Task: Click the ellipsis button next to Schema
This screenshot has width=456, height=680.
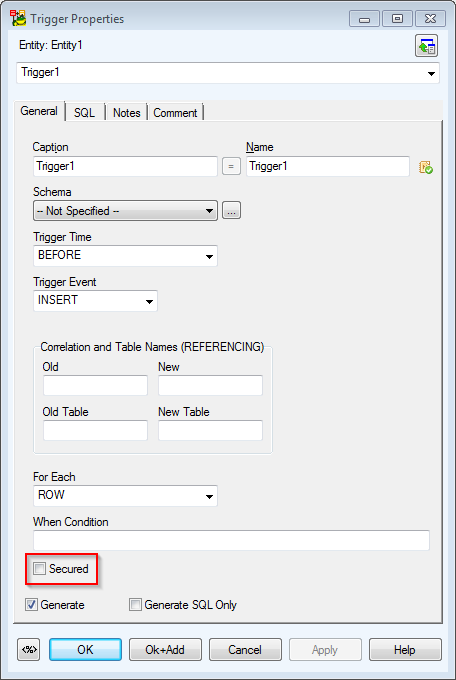Action: [x=231, y=211]
